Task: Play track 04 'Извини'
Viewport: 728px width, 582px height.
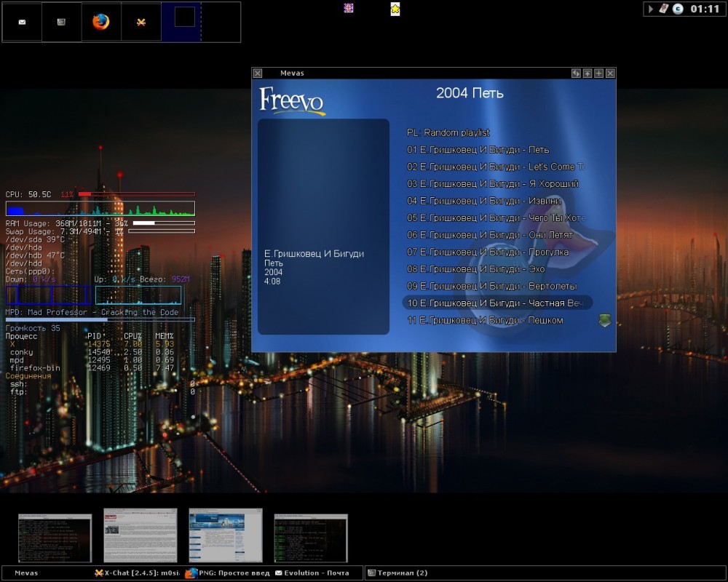Action: [x=484, y=201]
